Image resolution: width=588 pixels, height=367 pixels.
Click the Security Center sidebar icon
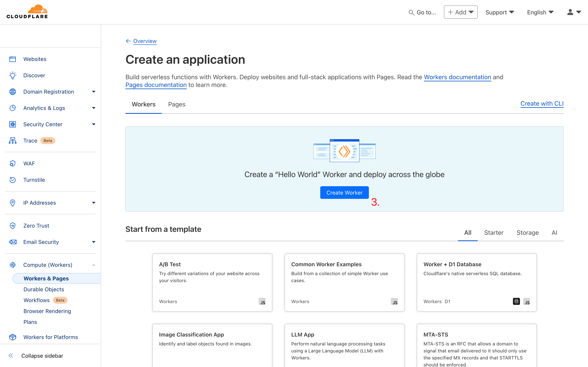pos(13,124)
